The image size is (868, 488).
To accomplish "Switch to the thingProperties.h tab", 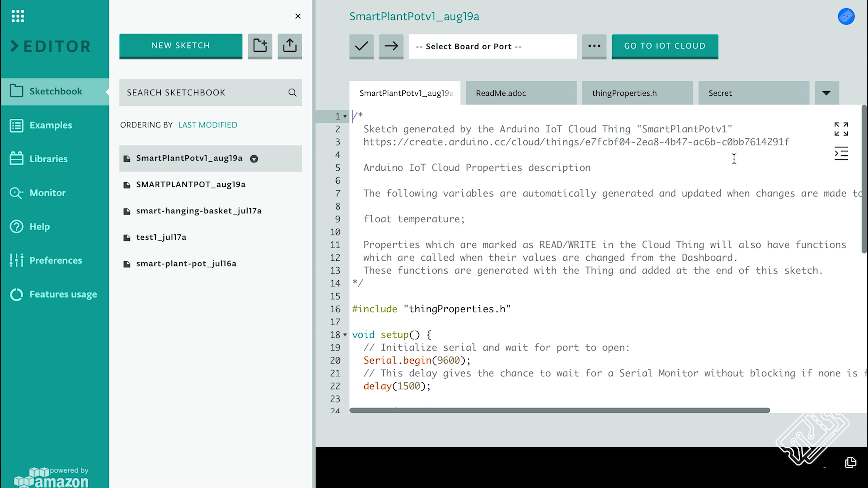I will click(x=624, y=92).
